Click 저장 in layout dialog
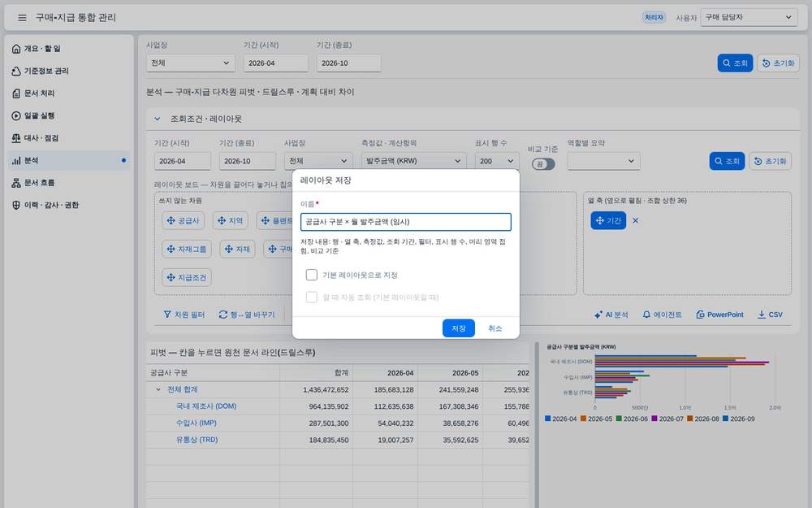Viewport: 812px width, 508px height. point(458,328)
